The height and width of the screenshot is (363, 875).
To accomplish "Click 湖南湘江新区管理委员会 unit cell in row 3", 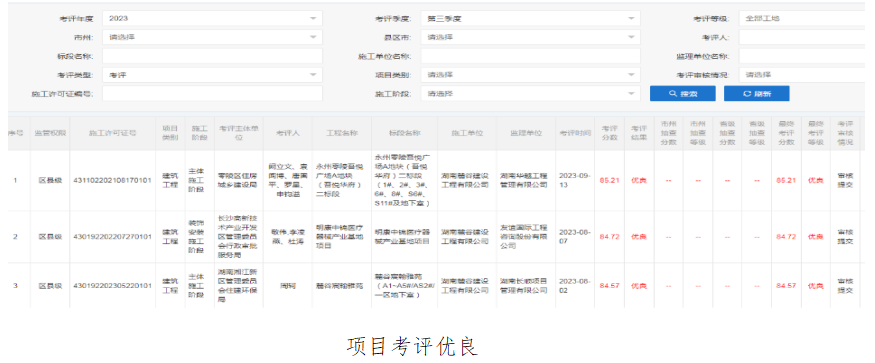I will [x=239, y=285].
